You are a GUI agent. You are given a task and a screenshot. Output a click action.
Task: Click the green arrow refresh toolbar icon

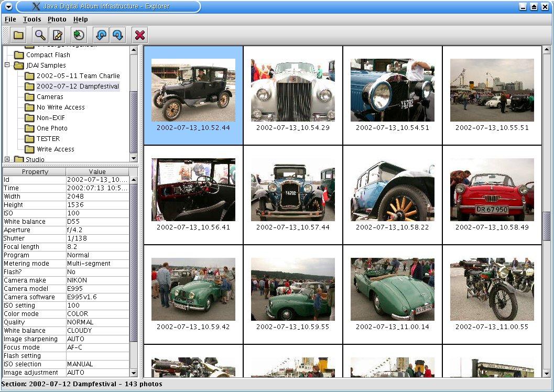[79, 35]
